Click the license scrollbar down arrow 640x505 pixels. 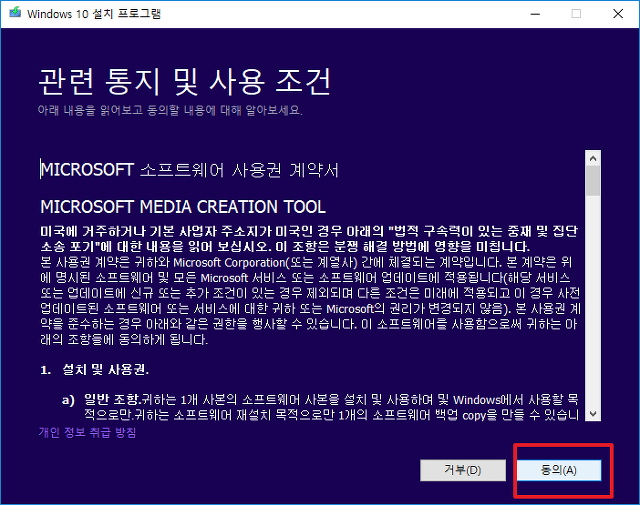click(x=593, y=414)
